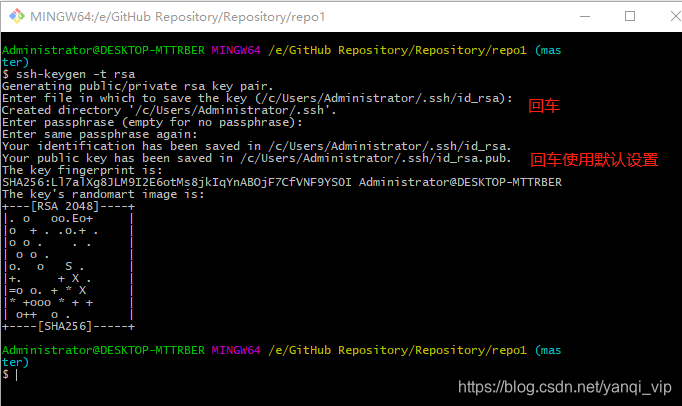
Task: Click the bottom 'Administrator@DESKTOP-MTTRBER' prompt
Action: point(103,350)
